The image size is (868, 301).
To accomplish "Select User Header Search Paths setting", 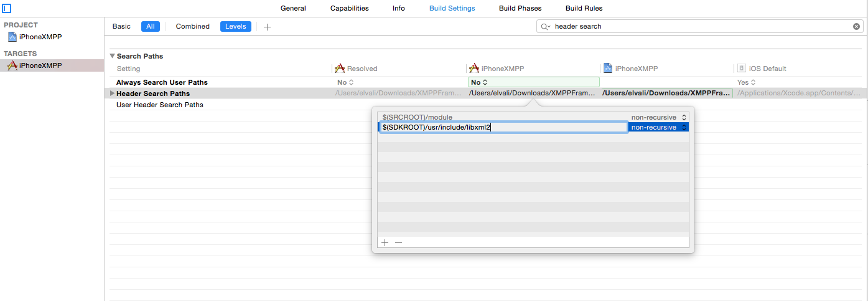I will 160,105.
